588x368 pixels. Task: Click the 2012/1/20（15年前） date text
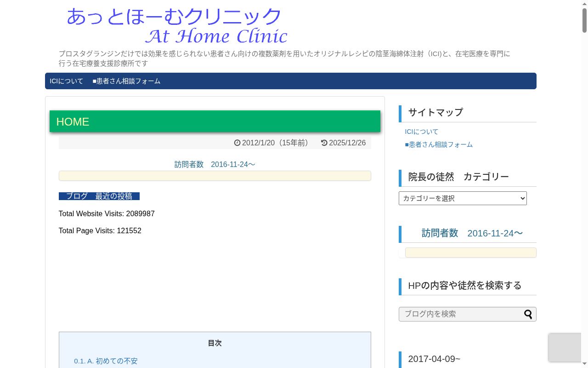click(277, 143)
